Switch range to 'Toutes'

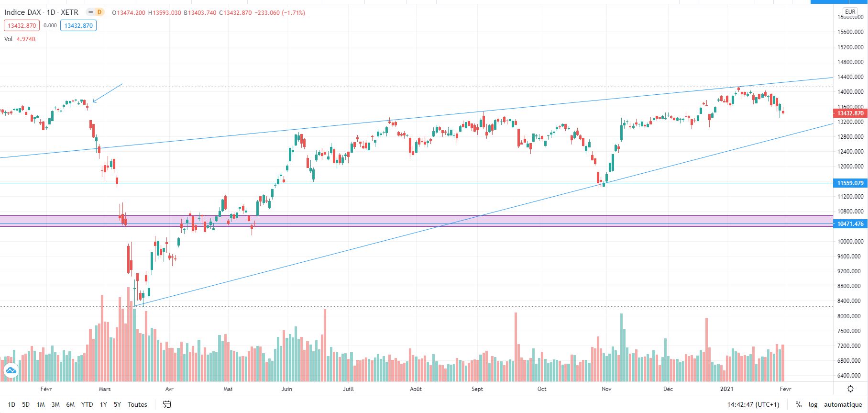point(137,404)
